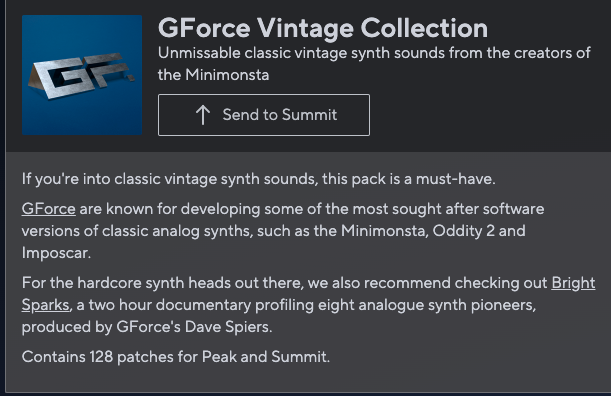Click 'Peak and Summit' in last line
This screenshot has height=396, width=611.
pyautogui.click(x=266, y=357)
